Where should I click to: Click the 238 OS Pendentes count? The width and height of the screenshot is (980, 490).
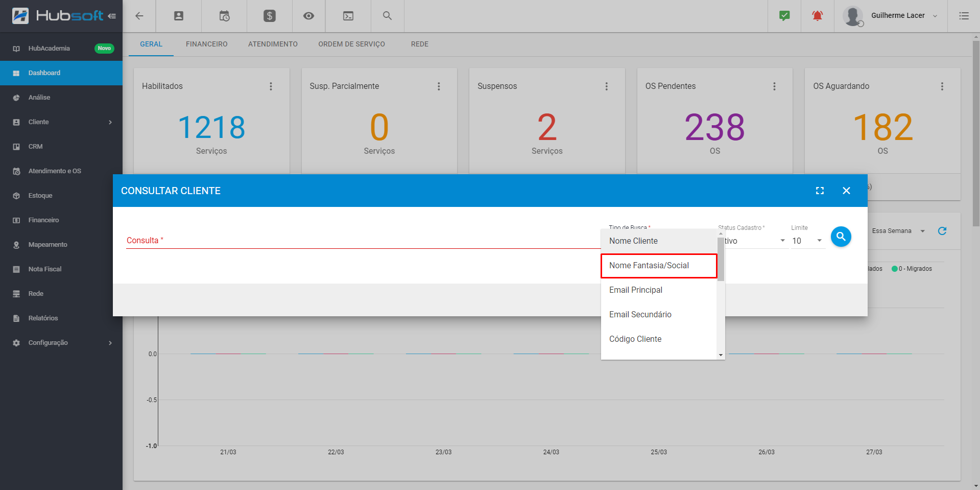715,127
